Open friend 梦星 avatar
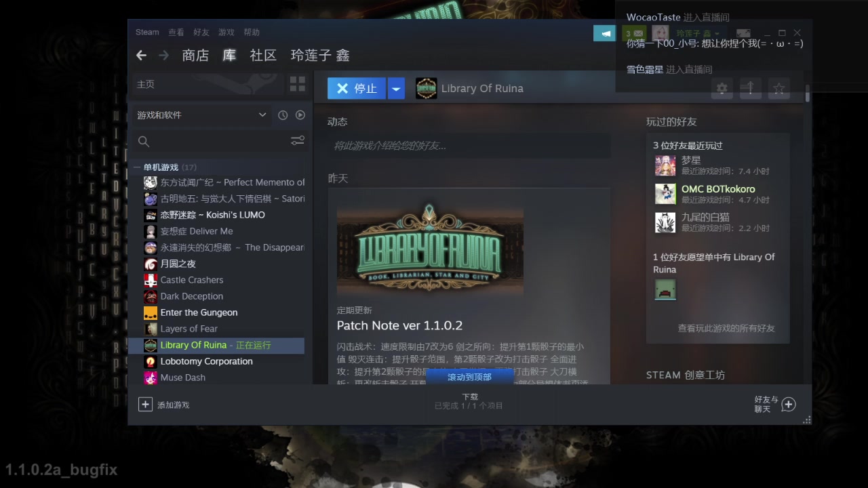 (x=665, y=165)
